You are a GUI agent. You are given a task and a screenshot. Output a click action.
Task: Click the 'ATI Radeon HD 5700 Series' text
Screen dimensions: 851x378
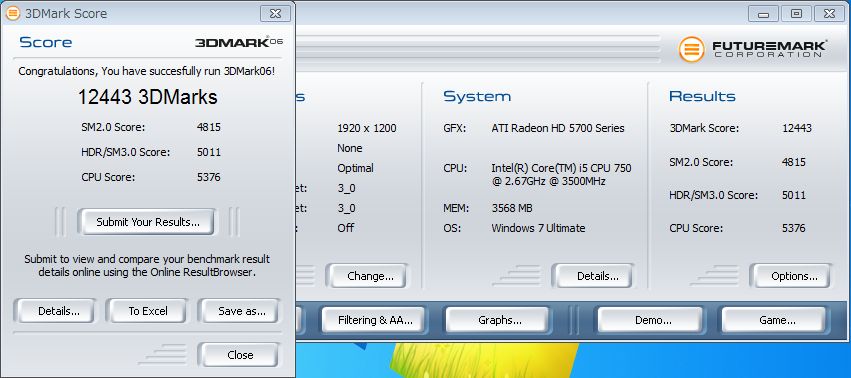pyautogui.click(x=558, y=128)
